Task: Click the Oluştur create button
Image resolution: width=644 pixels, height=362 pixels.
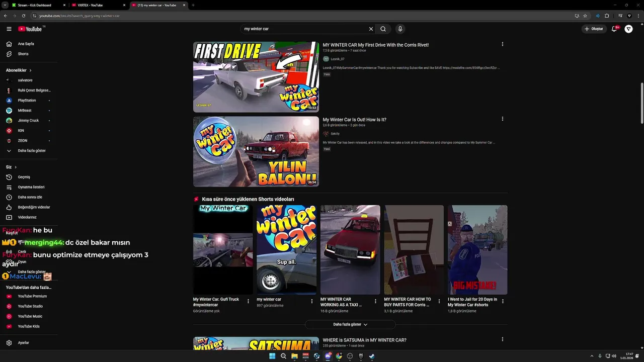Action: coord(594,29)
